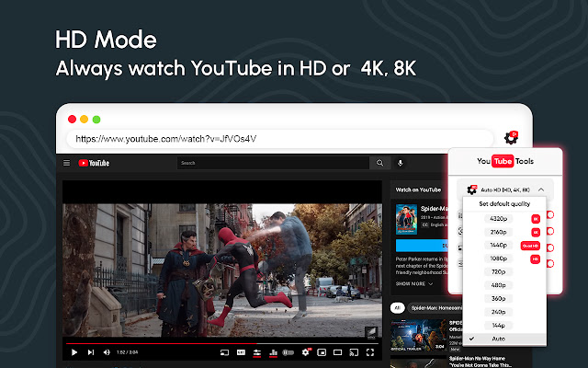The width and height of the screenshot is (588, 368).
Task: Open player settings gear with HD badge
Action: coord(306,351)
